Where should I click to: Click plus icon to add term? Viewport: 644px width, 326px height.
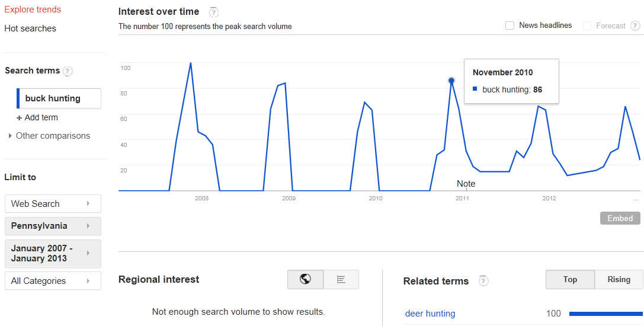(20, 118)
